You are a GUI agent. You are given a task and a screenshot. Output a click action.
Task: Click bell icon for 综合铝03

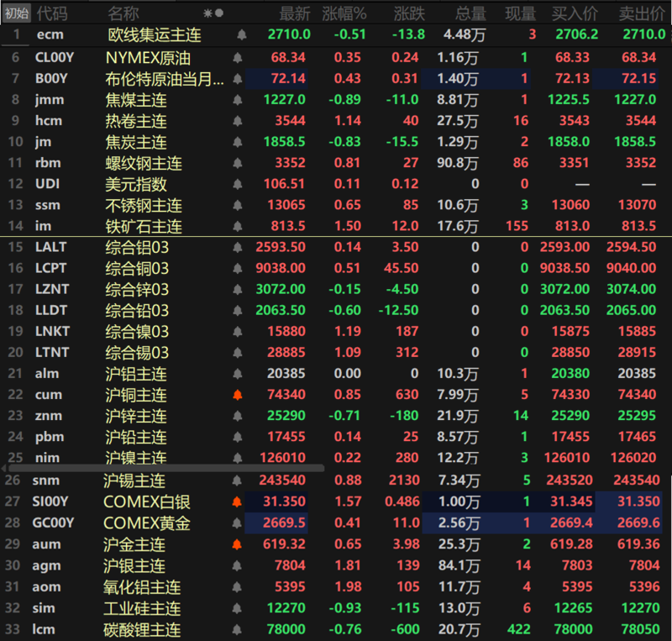(238, 247)
